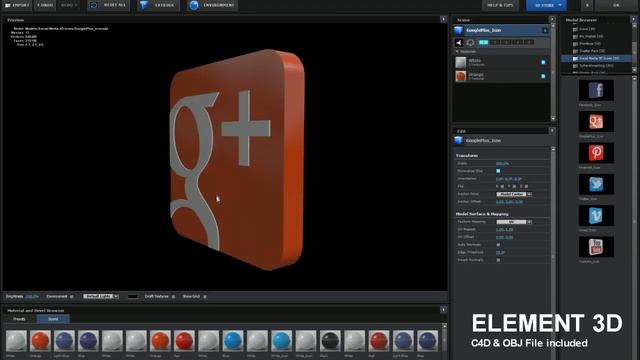Select the first Orange material sphere

(40, 341)
